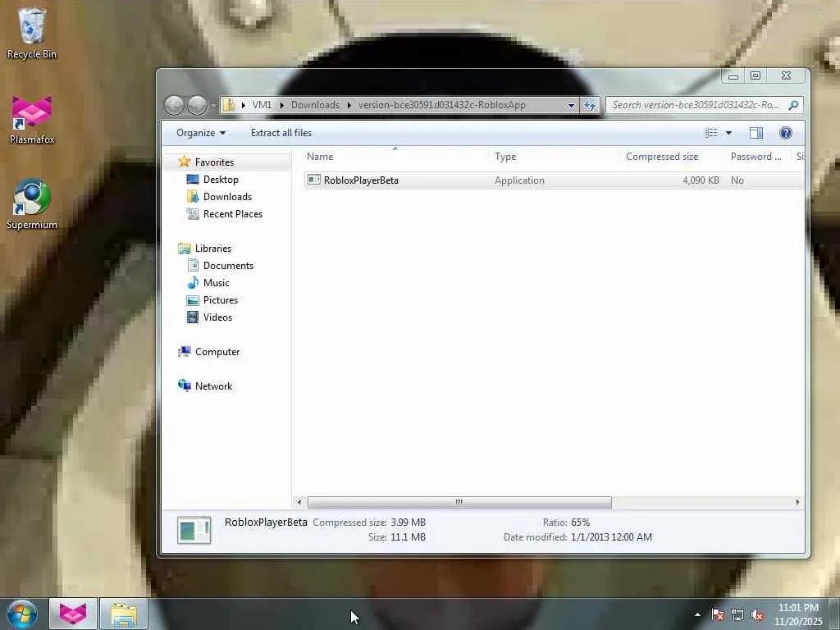
Task: Click the Explorer Back button
Action: coord(174,105)
